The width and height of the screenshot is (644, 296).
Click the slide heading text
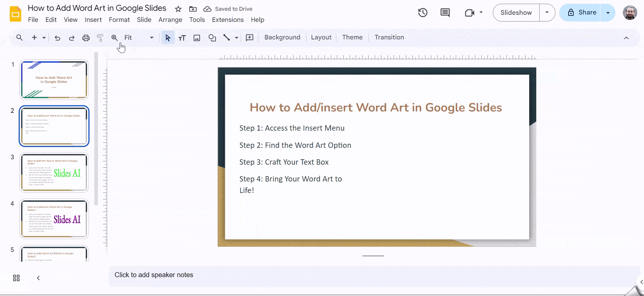376,107
